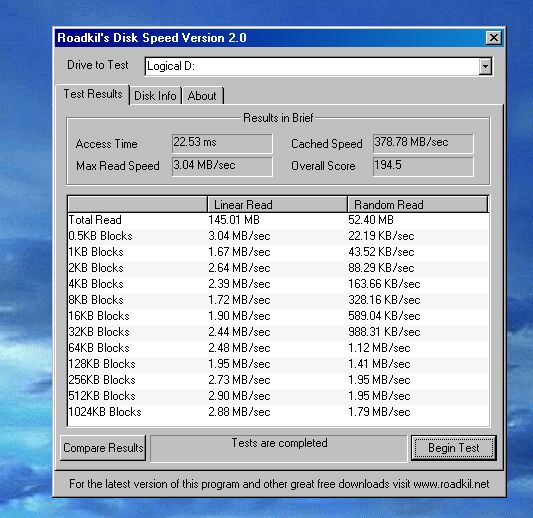Screen dimensions: 533x518
Task: Click the 2.39 MB/sec linear read value
Action: [x=239, y=284]
